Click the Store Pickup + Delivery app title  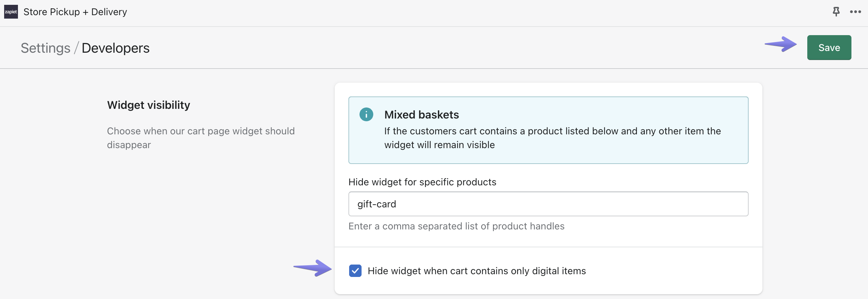pyautogui.click(x=75, y=12)
